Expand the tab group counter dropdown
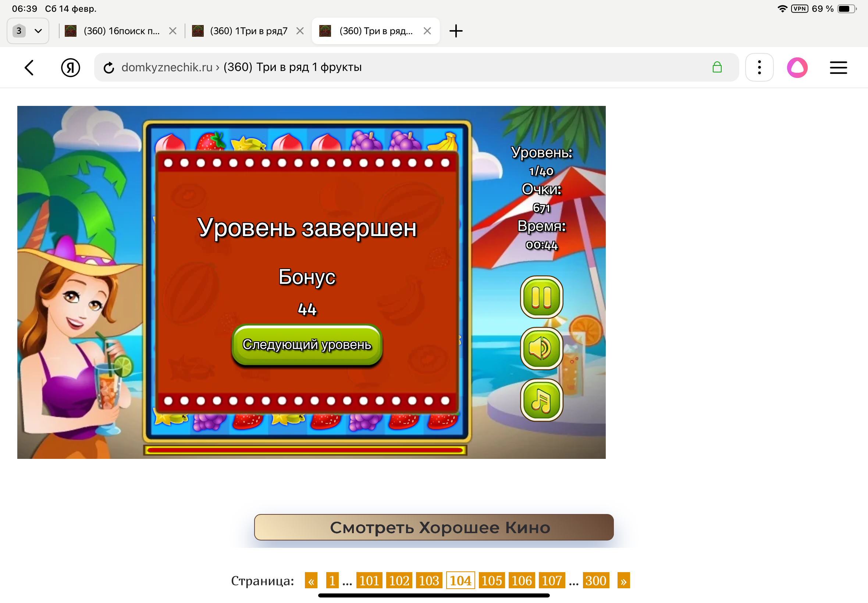Viewport: 868px width, 603px height. 28,31
